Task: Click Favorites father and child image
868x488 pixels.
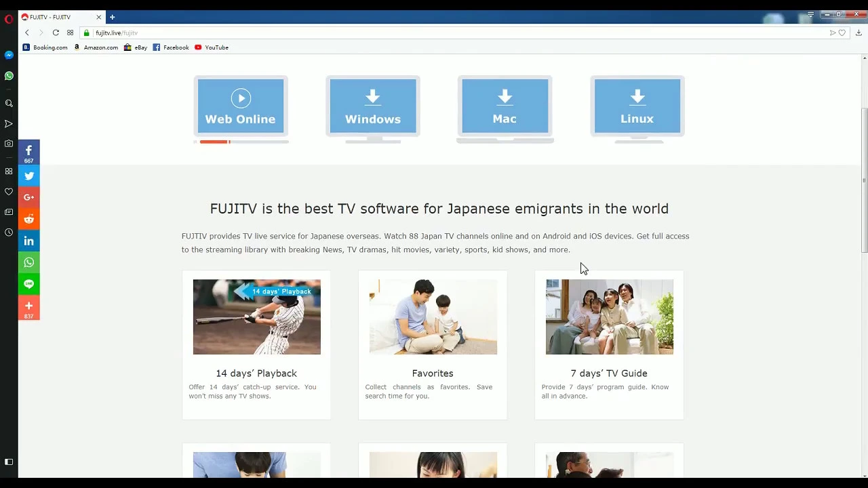Action: click(x=433, y=317)
